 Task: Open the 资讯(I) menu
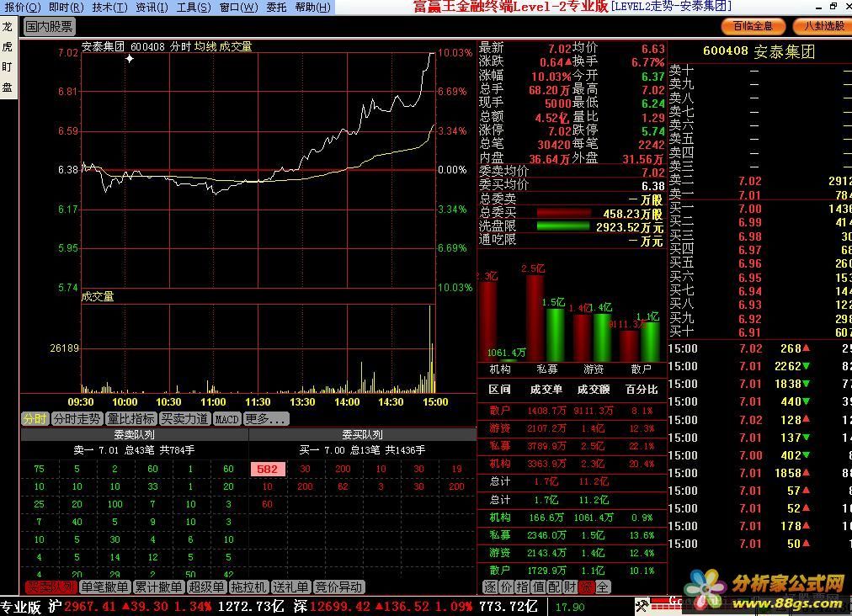(x=152, y=7)
